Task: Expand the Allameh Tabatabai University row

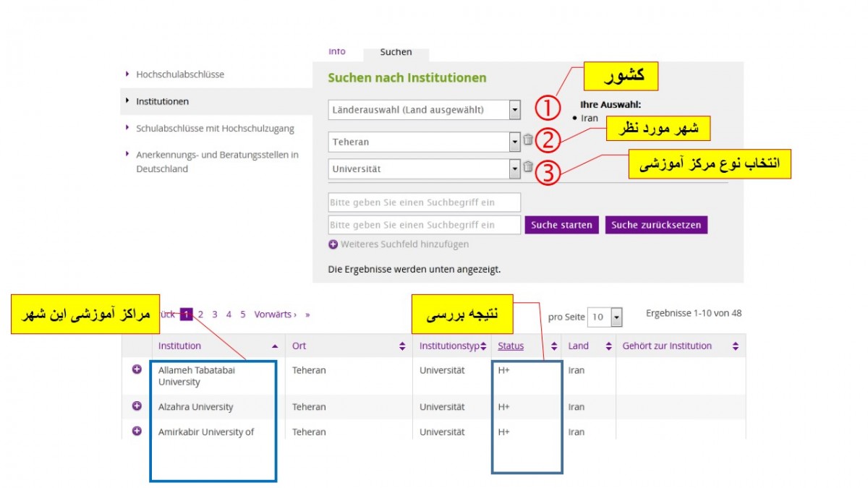Action: [x=137, y=369]
